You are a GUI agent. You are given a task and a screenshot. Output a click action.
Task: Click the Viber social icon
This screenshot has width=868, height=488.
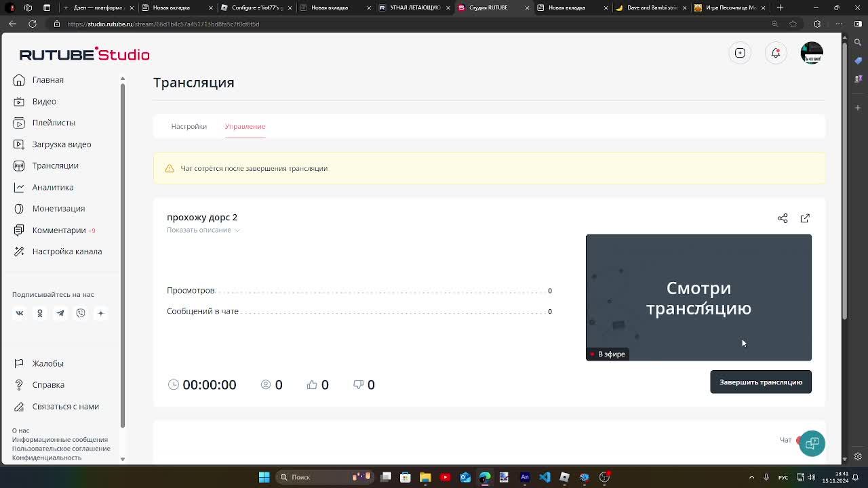81,313
